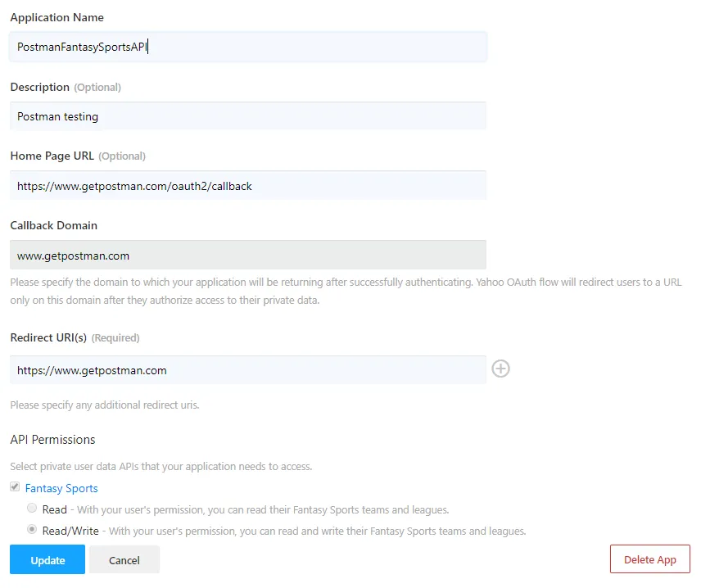Click the Application Name label
The height and width of the screenshot is (588, 701).
click(x=57, y=17)
